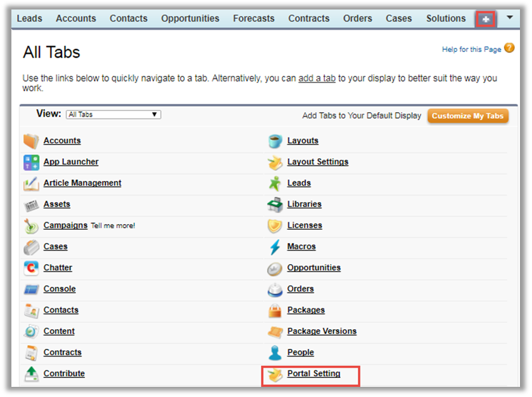Click the Macros lightning bolt icon
The width and height of the screenshot is (532, 397).
coord(275,247)
